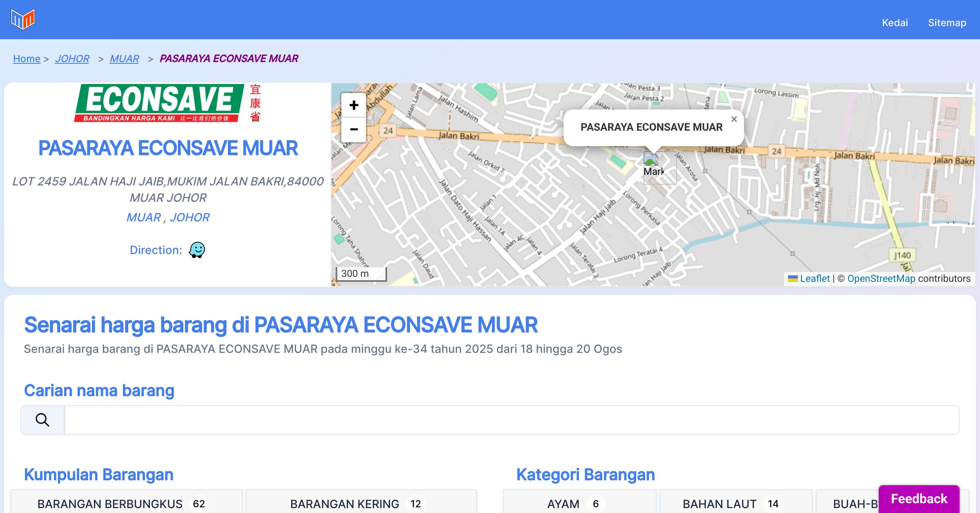Open the Feedback button
Image resolution: width=980 pixels, height=513 pixels.
point(919,499)
